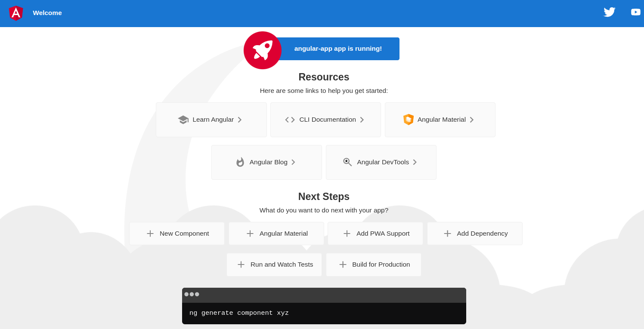
Task: Click the orange Angular Material shield icon
Action: tap(408, 120)
